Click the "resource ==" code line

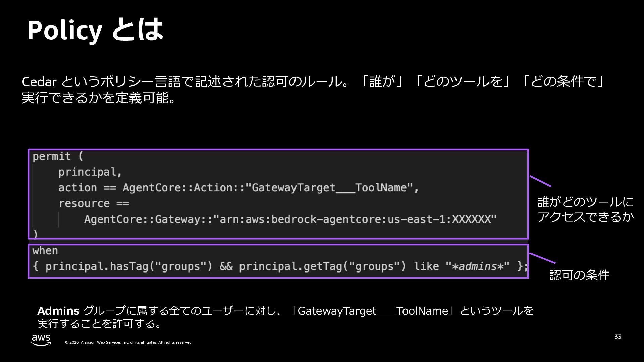(x=94, y=203)
